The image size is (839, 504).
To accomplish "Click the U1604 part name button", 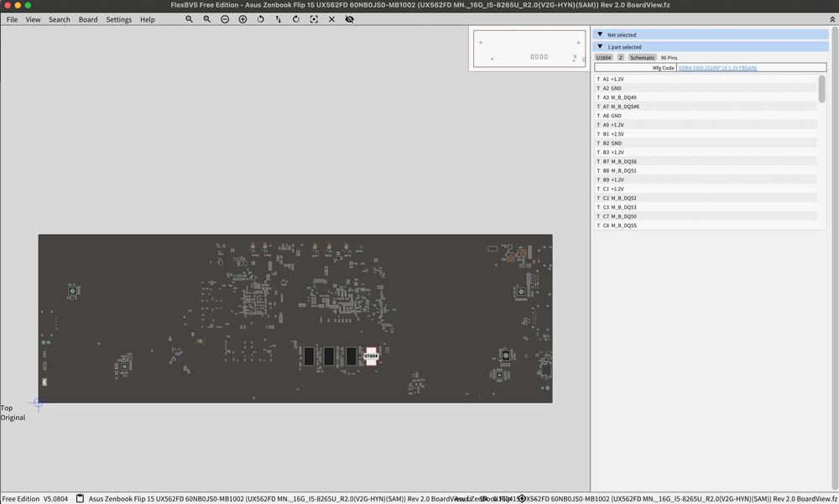I will (x=603, y=57).
